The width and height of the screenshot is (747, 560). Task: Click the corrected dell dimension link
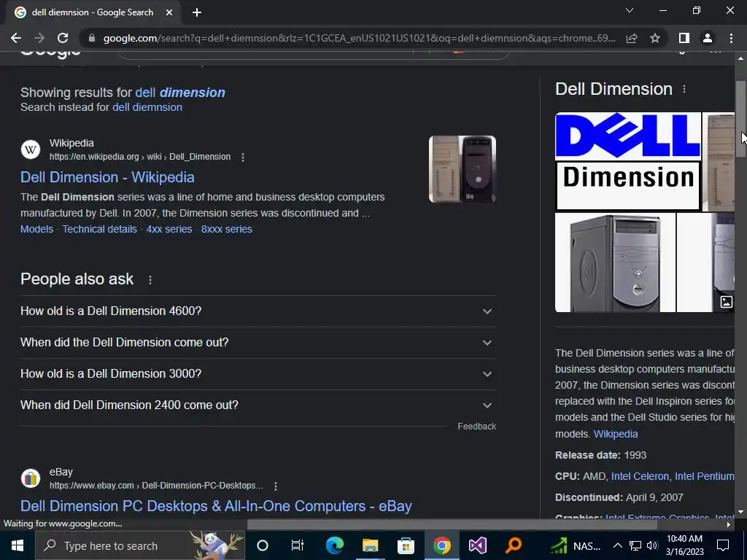click(x=180, y=93)
